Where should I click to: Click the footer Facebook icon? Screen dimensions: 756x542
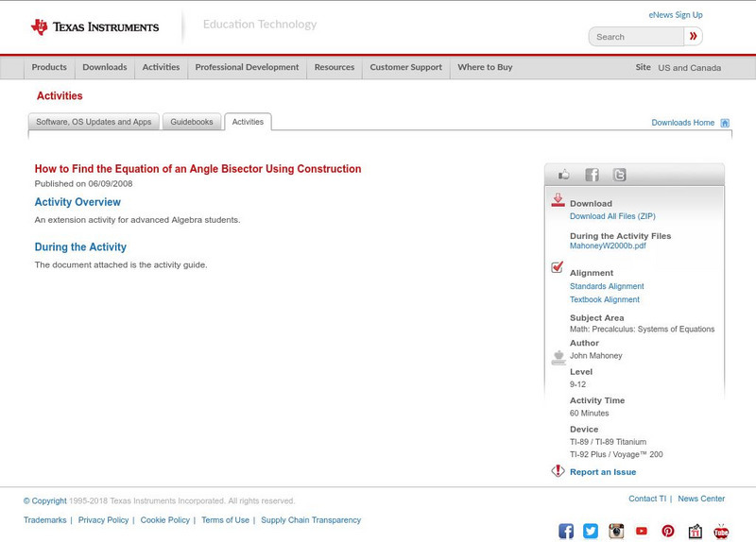566,531
